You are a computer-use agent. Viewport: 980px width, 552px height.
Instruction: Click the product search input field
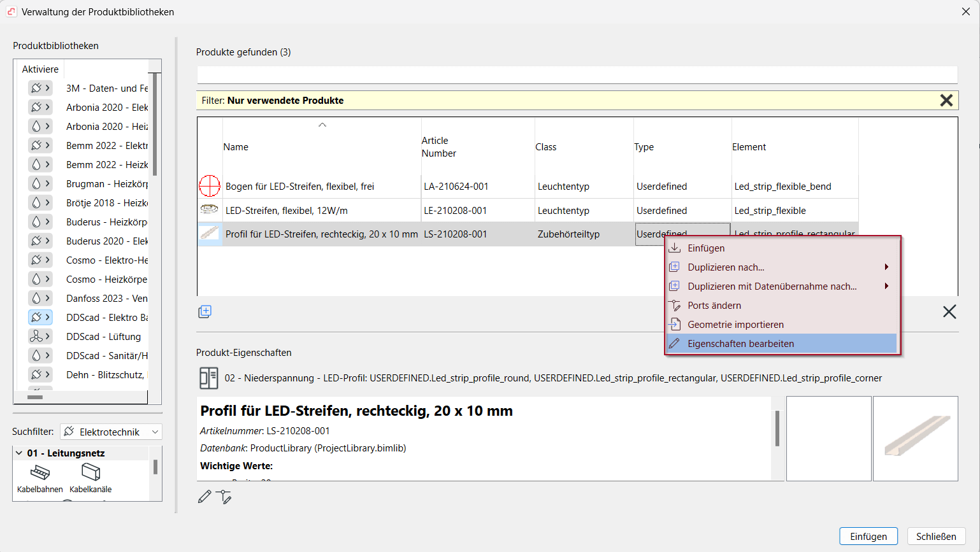point(577,74)
